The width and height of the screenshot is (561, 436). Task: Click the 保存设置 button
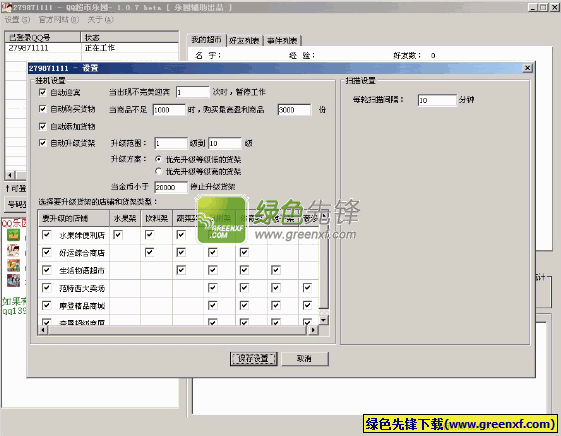(253, 359)
